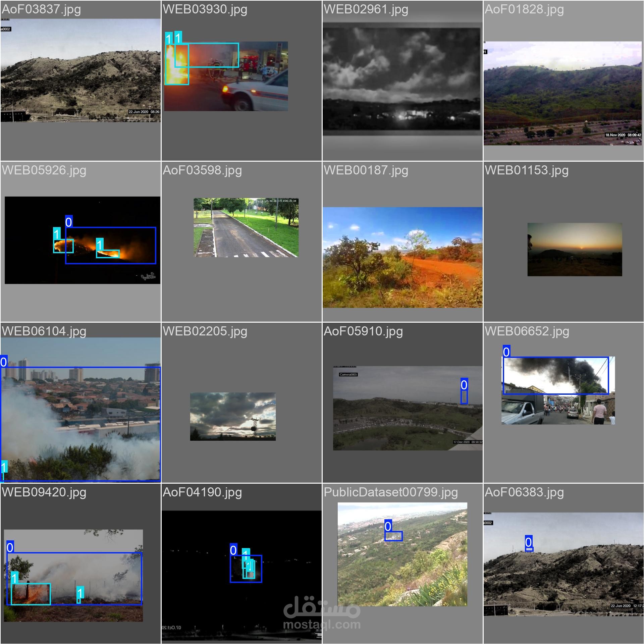Click the large cyan fire box in WEB09420.jpg
The image size is (644, 644).
(x=31, y=594)
